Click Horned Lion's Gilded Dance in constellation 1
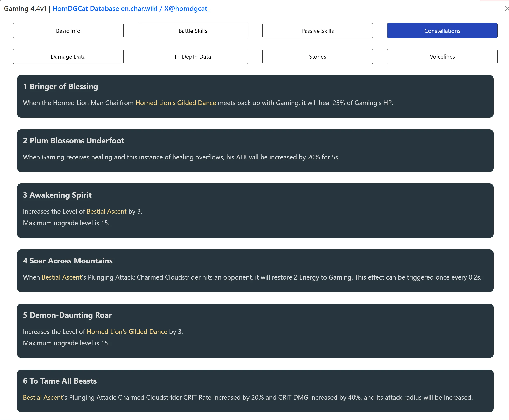The image size is (509, 420). click(x=176, y=103)
